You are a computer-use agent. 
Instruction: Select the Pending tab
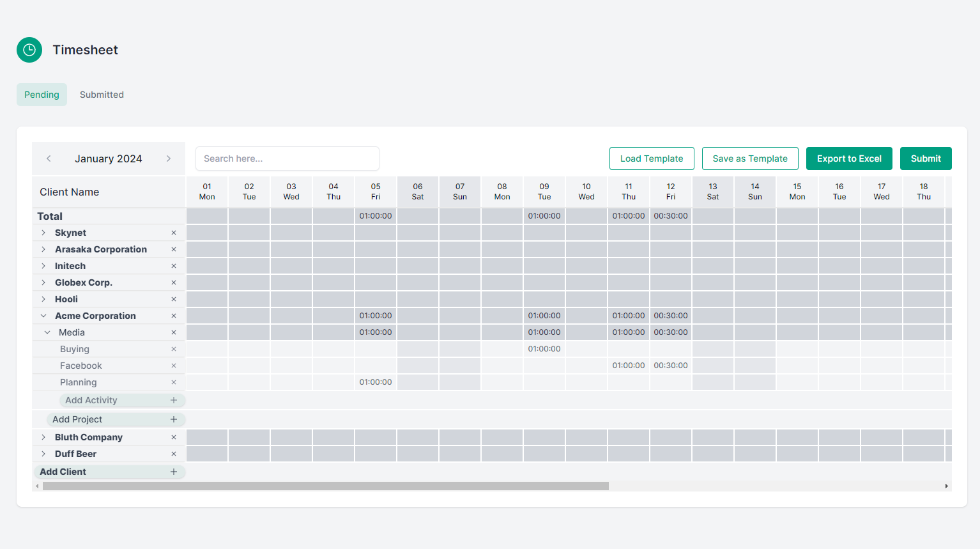pos(42,95)
